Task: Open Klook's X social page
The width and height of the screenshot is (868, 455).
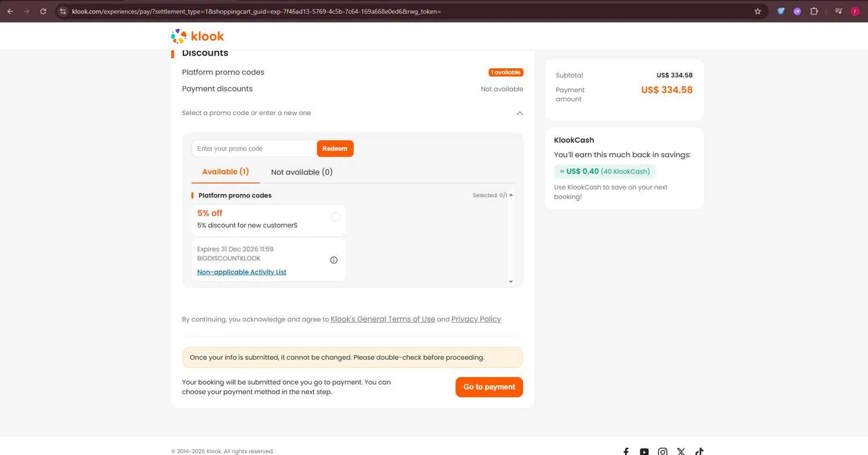Action: pyautogui.click(x=681, y=452)
